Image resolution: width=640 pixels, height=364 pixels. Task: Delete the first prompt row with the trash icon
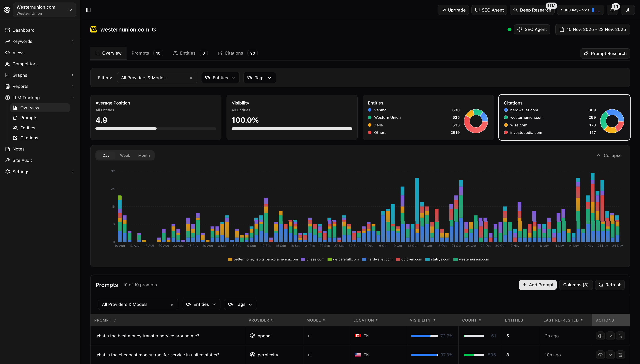point(620,336)
